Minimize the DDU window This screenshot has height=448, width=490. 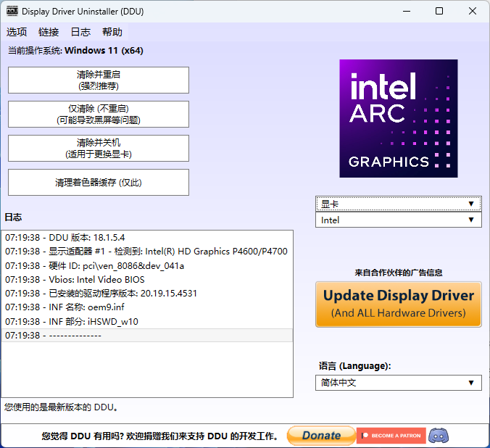407,12
